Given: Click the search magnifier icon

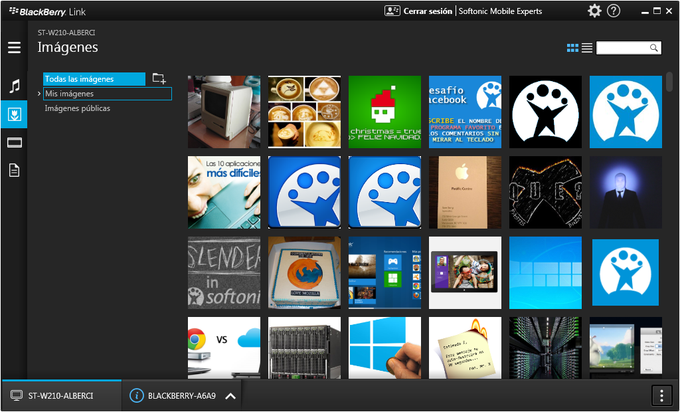Looking at the screenshot, I should pos(654,48).
